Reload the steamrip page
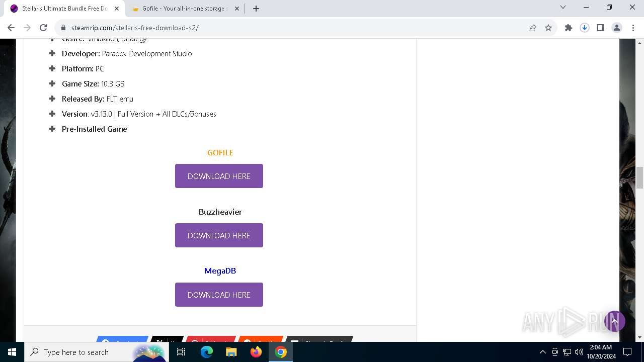The width and height of the screenshot is (644, 362). coord(43,28)
